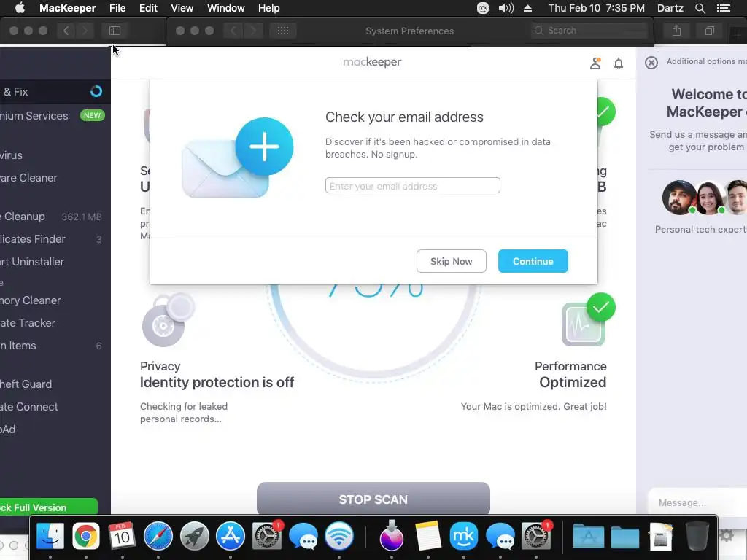747x560 pixels.
Task: Open notifications bell in MacKeeper header
Action: [x=619, y=63]
